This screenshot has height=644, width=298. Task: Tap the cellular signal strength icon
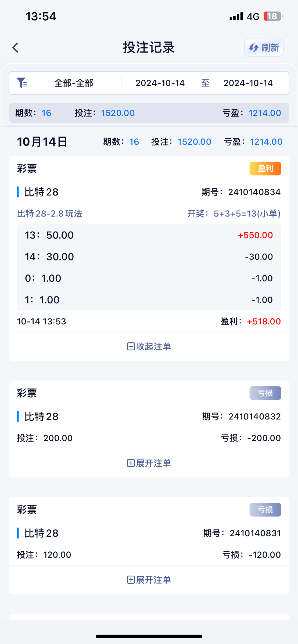click(x=236, y=16)
